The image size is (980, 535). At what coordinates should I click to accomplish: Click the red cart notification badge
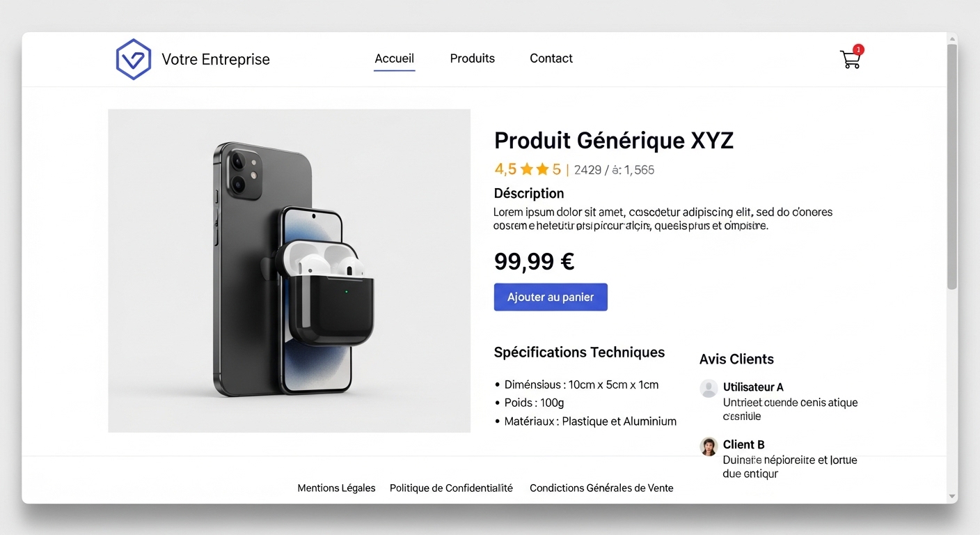pos(858,49)
